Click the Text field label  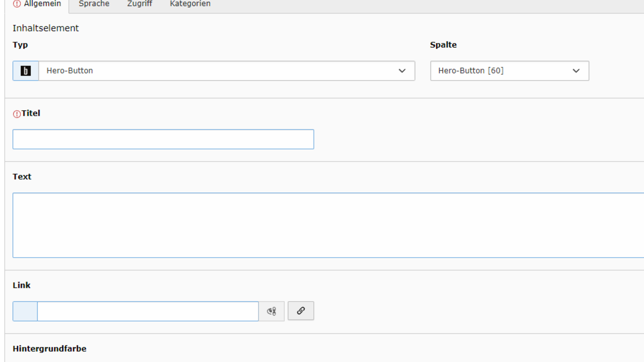point(22,177)
